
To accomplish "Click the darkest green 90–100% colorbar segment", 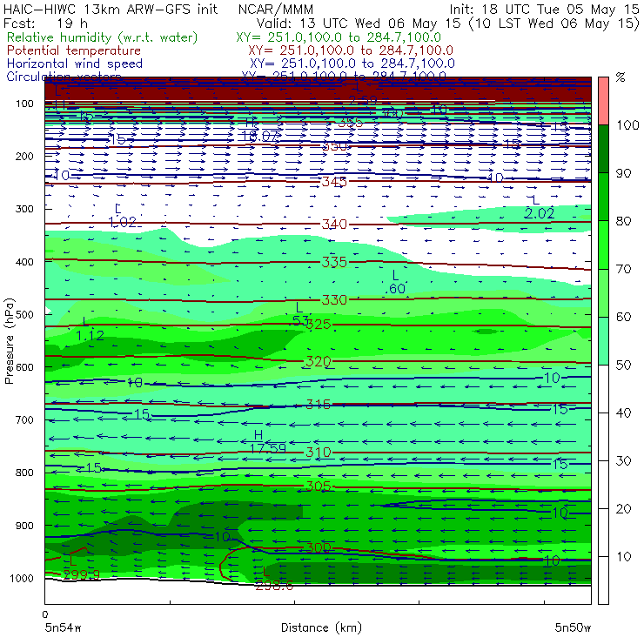I will point(603,149).
